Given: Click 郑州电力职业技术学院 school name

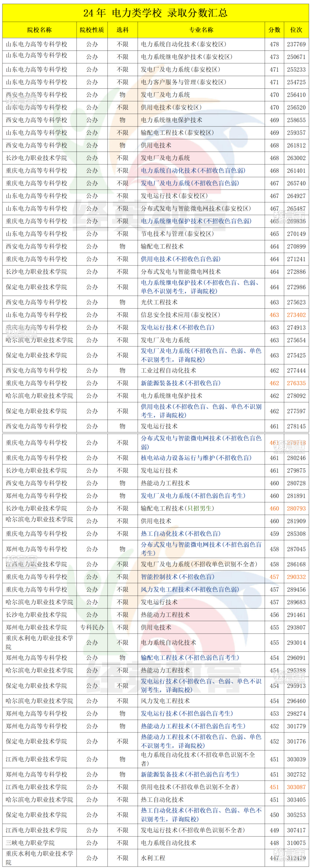Looking at the screenshot, I should point(36,627).
